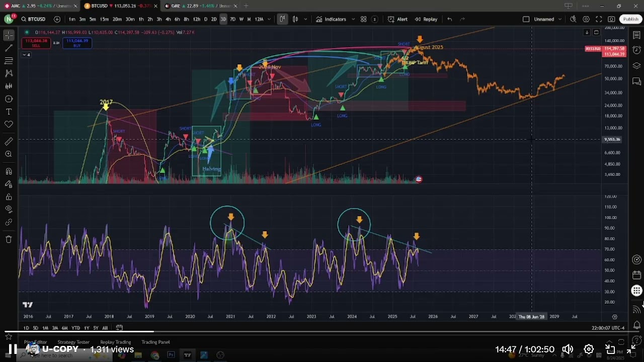644x362 pixels.
Task: Expand the timeframe interval dropdown
Action: 269,19
